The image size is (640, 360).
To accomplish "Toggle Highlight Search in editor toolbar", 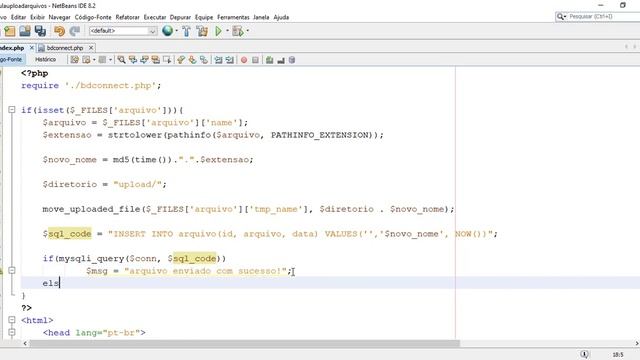I will pos(156,60).
